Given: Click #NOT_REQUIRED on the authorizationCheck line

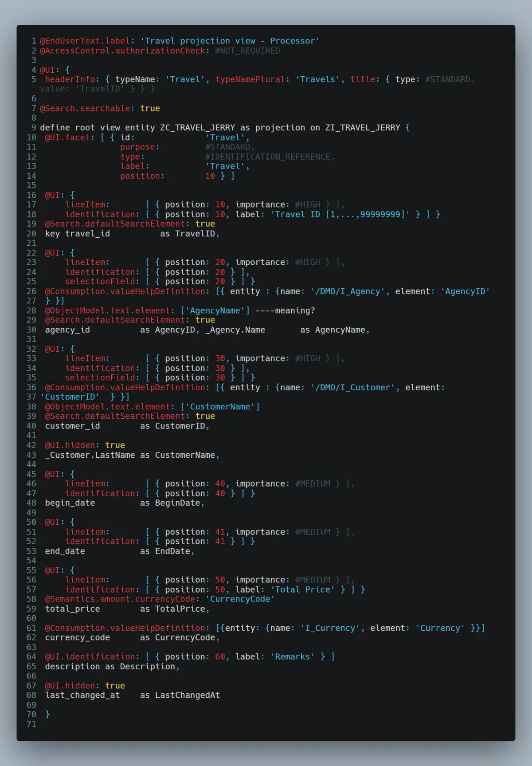Looking at the screenshot, I should click(247, 51).
